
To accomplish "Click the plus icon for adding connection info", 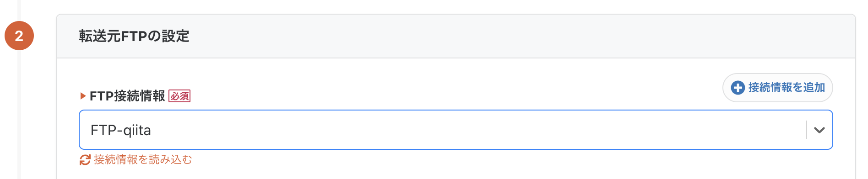I will tap(738, 88).
